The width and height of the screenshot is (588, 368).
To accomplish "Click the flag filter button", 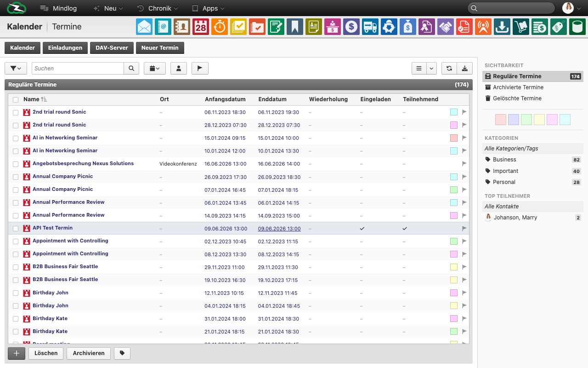I will (200, 68).
